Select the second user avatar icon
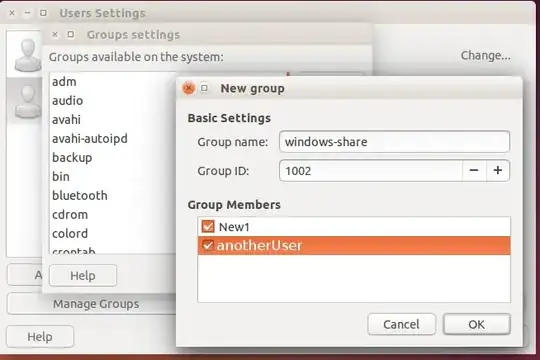 (28, 101)
